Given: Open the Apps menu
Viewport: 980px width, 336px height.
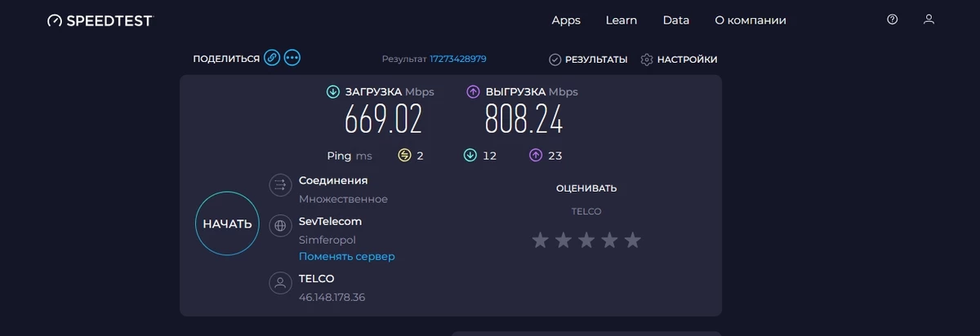Looking at the screenshot, I should click(x=566, y=20).
